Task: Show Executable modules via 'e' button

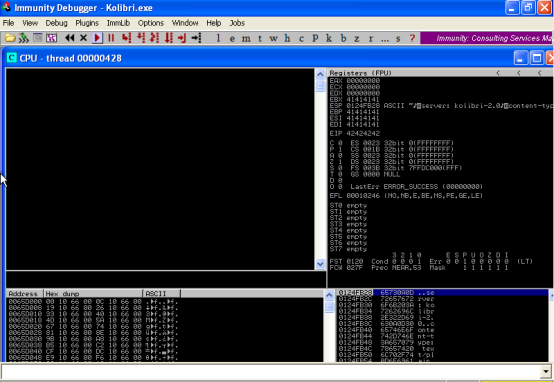Action: (x=232, y=38)
